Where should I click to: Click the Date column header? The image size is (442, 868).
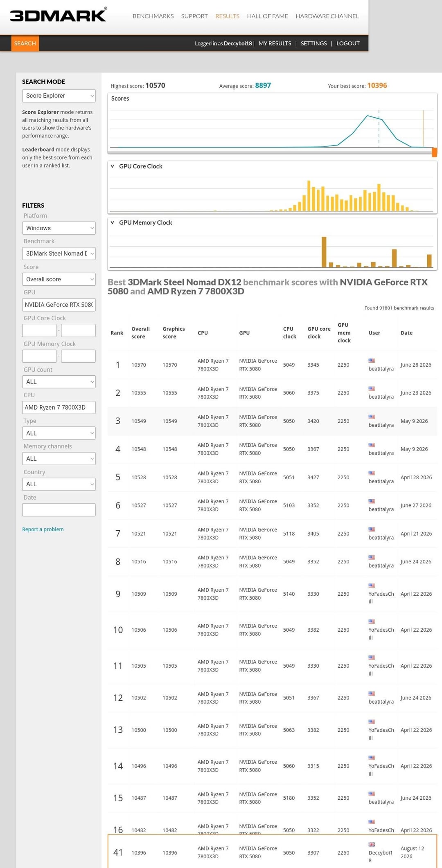pos(406,333)
